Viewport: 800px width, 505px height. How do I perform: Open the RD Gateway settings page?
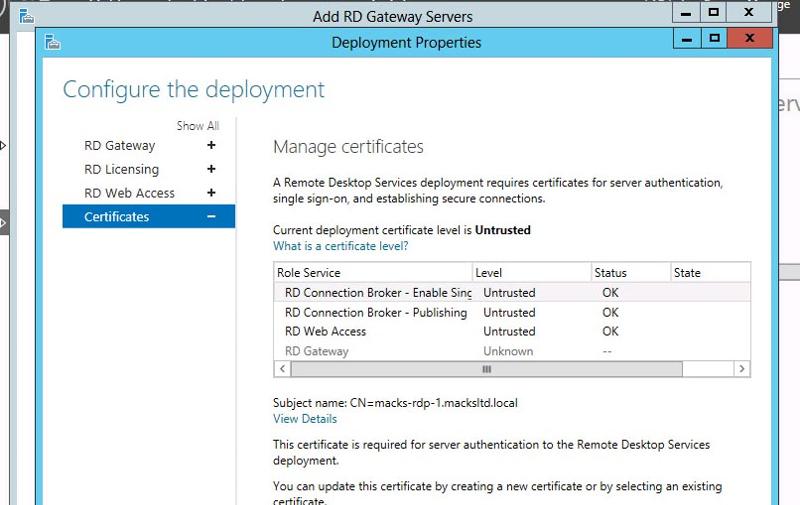tap(119, 145)
